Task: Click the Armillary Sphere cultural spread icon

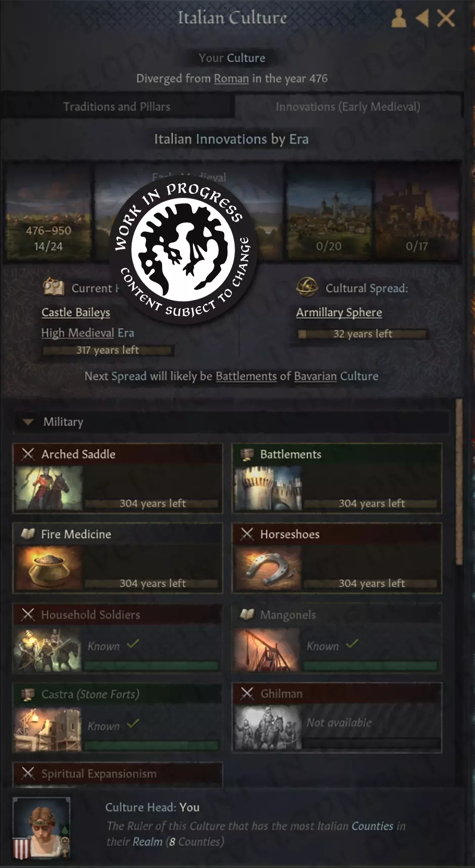Action: [307, 287]
